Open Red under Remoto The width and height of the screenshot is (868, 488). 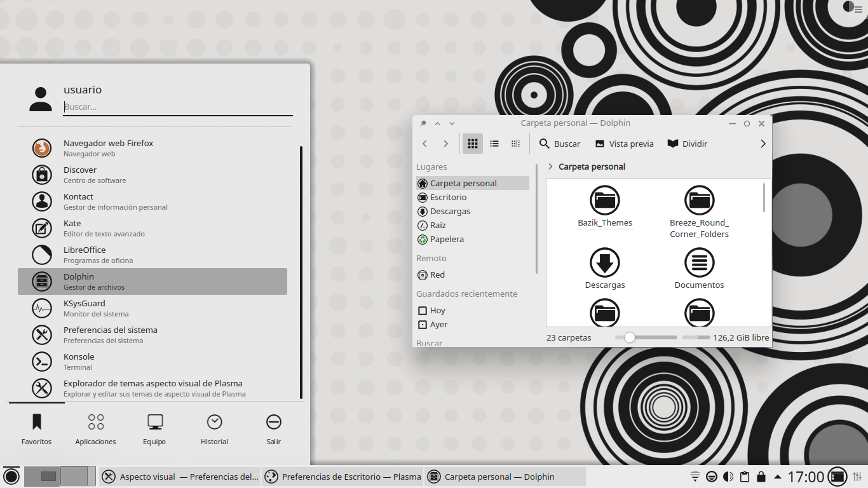[473, 274]
